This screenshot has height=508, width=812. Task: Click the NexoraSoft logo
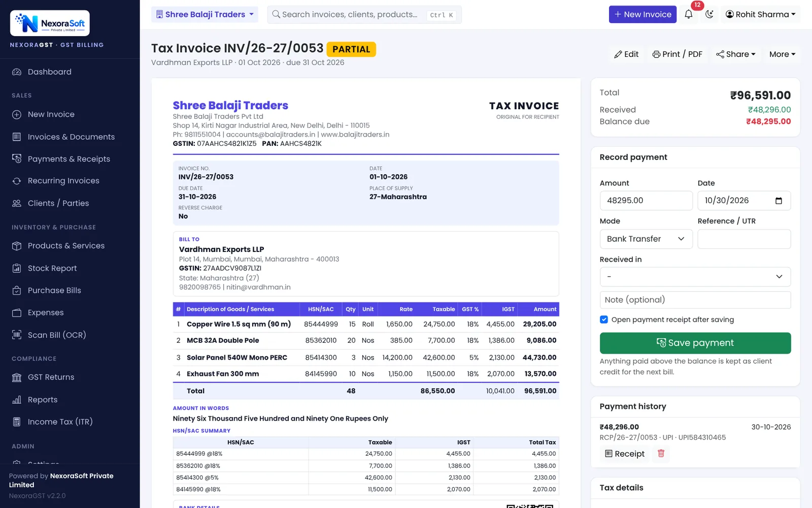[50, 23]
